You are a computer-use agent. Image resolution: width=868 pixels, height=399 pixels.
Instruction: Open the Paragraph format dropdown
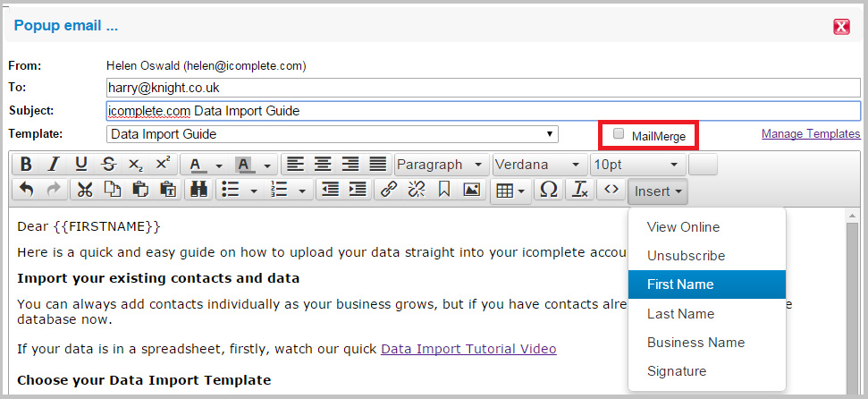pyautogui.click(x=442, y=165)
